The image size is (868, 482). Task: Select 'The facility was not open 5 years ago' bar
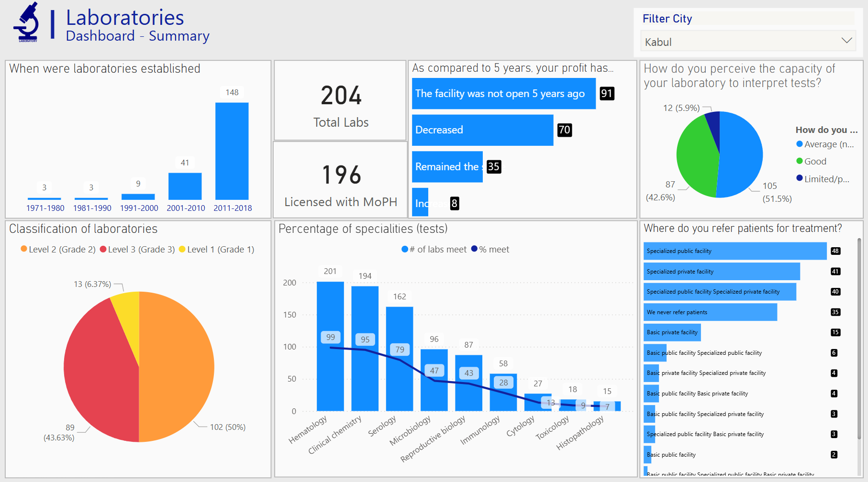tap(503, 94)
